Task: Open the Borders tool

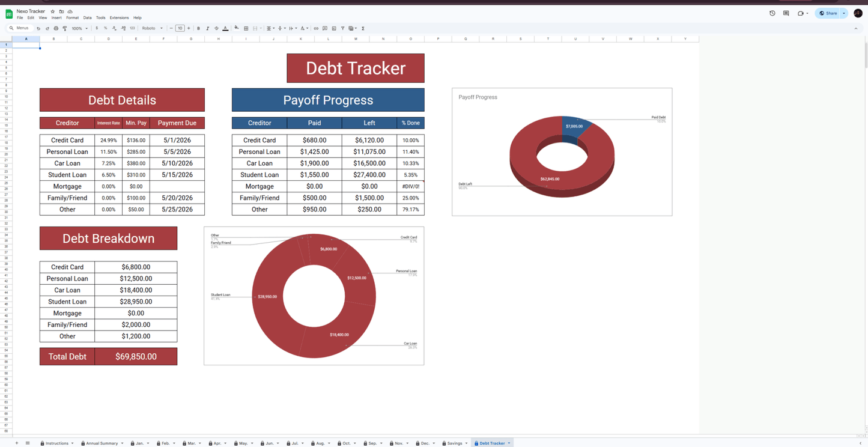Action: 246,28
